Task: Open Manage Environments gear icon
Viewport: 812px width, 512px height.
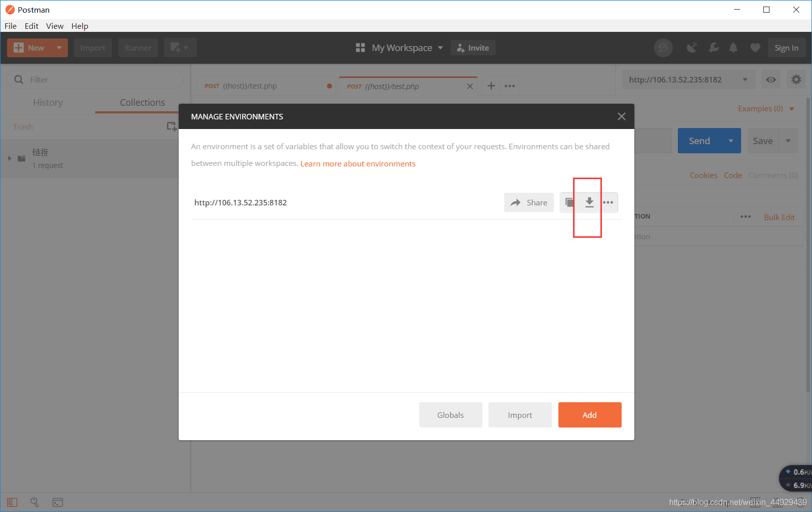Action: tap(796, 79)
